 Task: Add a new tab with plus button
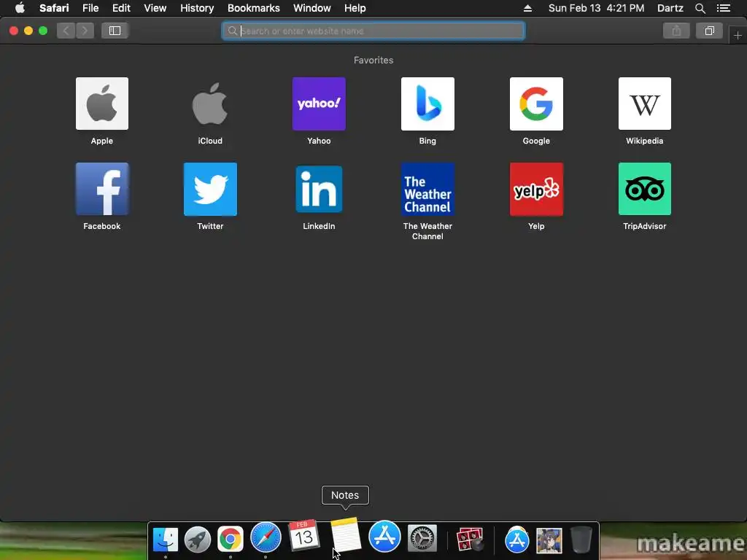738,35
